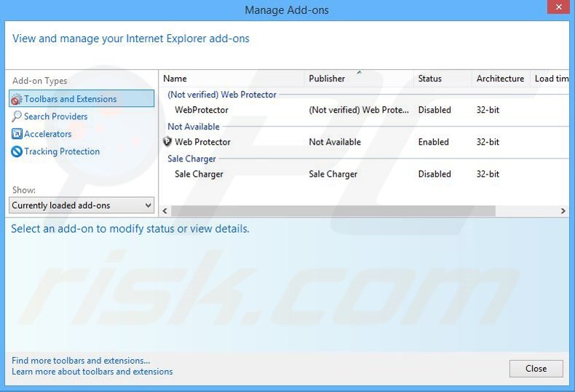Click Sale Charger publisher cell

(333, 174)
